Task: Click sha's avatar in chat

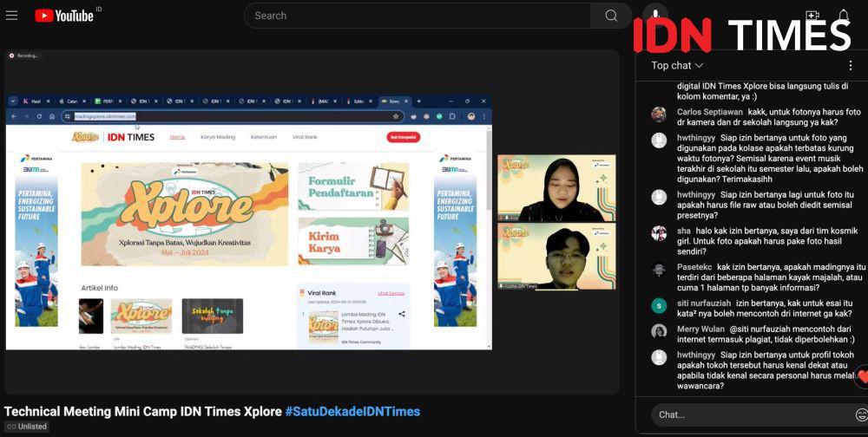Action: 658,233
